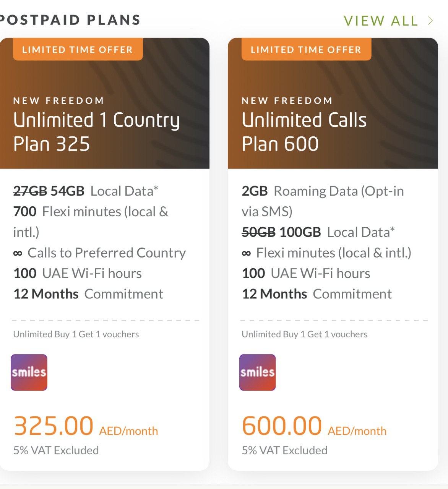
Task: Tap the chevron arrow beside View All
Action: pyautogui.click(x=431, y=21)
